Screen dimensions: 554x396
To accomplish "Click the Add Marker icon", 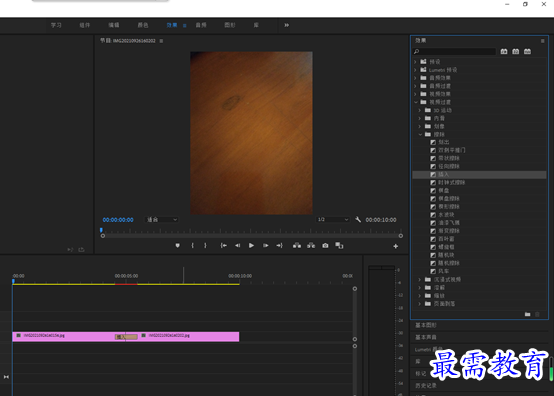I will [177, 246].
